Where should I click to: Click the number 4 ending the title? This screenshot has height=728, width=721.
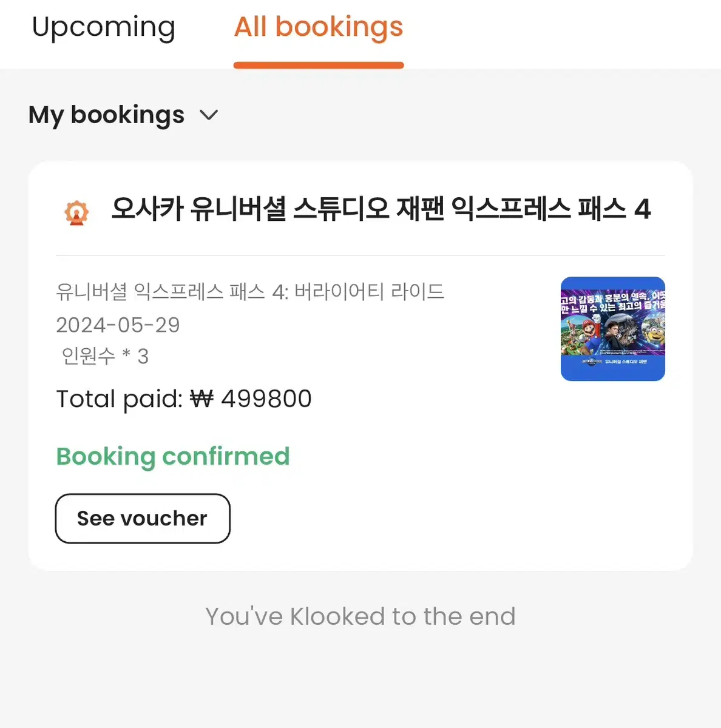(643, 209)
